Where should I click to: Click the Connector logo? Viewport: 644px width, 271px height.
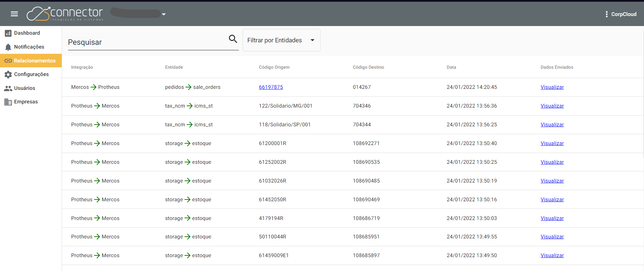coord(65,14)
